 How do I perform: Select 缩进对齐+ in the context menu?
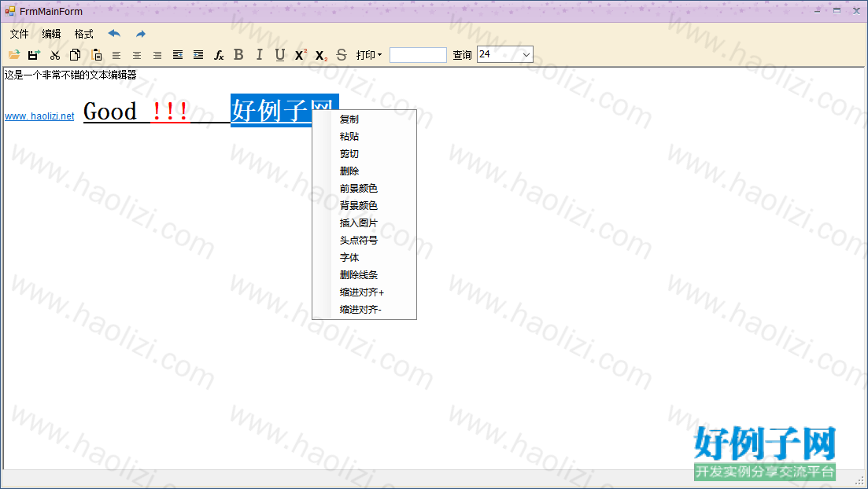364,292
